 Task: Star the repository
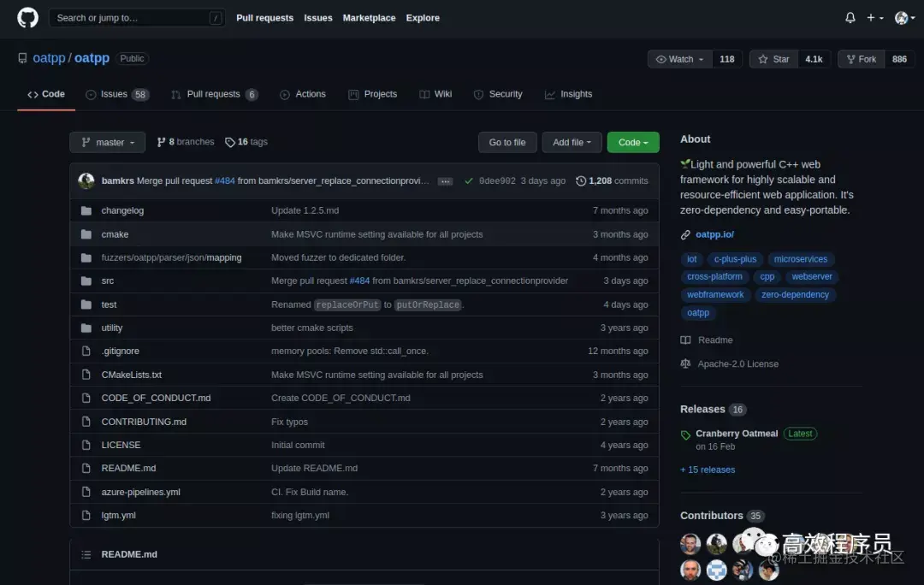(773, 59)
